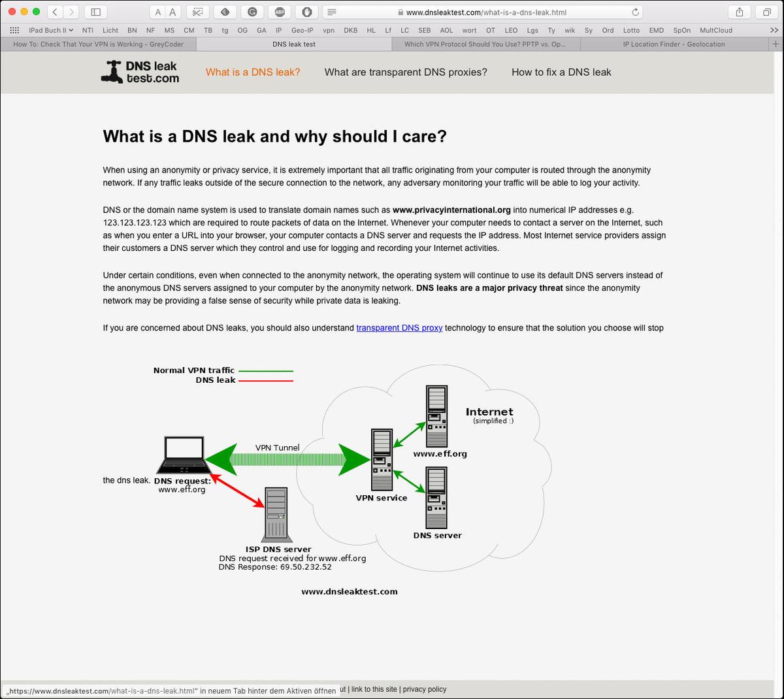The image size is (784, 699).
Task: Click the hand-shaped blocker extension icon
Action: (307, 12)
